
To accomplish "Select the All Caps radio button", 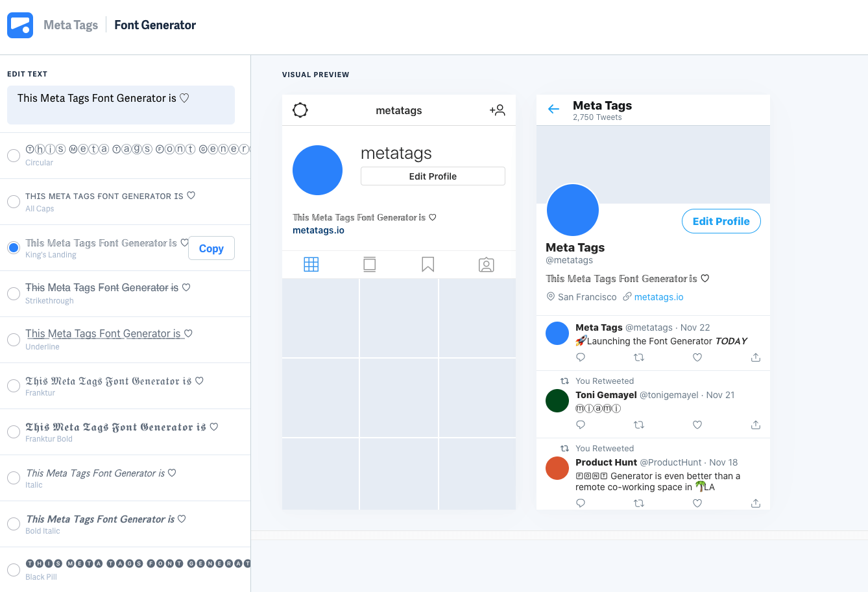I will coord(14,202).
